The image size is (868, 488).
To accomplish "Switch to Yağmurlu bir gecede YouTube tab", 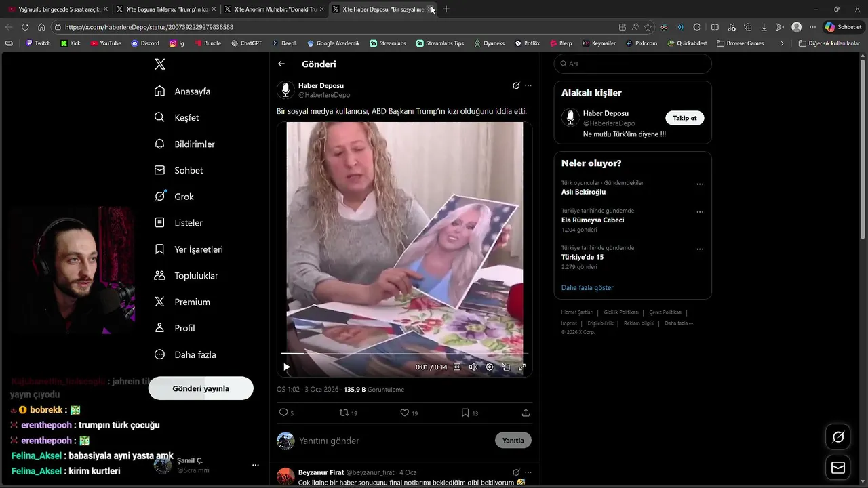I will tap(58, 9).
